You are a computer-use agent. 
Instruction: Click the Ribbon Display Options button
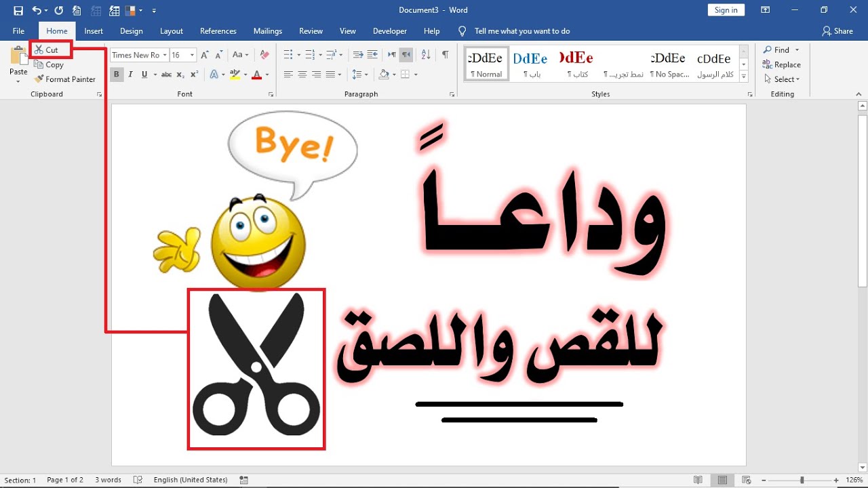point(765,10)
